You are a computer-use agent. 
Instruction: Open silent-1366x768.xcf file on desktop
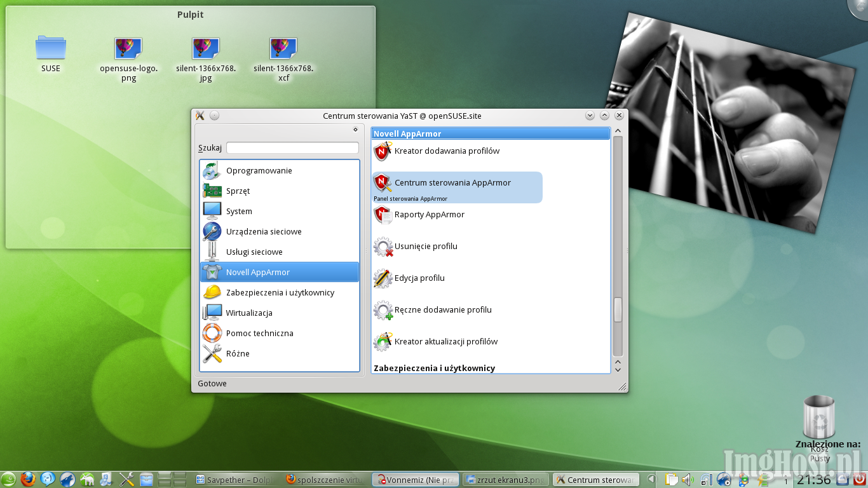coord(283,58)
